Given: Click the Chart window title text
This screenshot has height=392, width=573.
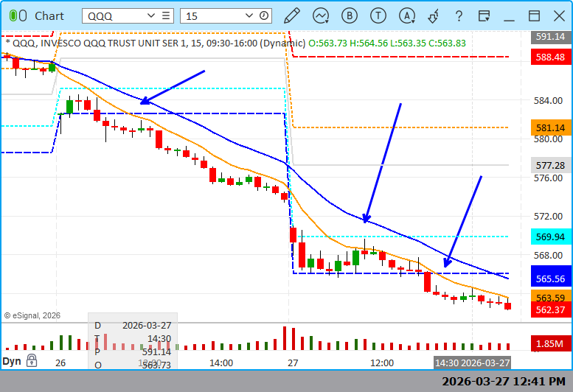Looking at the screenshot, I should tap(49, 16).
